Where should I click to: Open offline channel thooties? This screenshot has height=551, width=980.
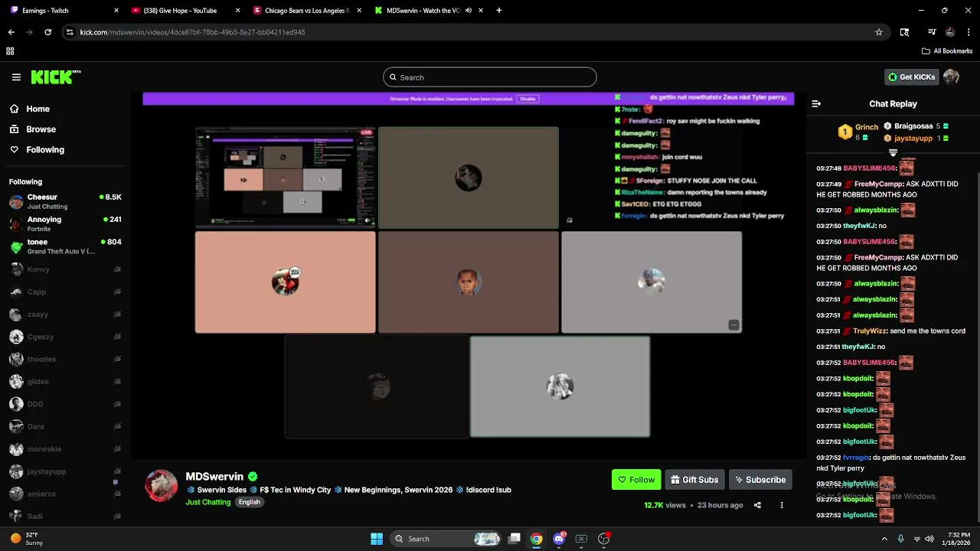(x=65, y=359)
